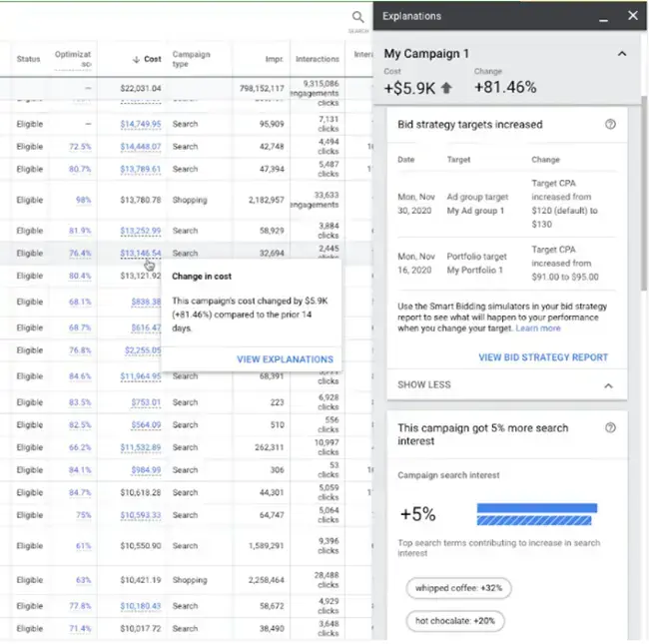Click cost link $984.99
The image size is (649, 644).
pyautogui.click(x=146, y=470)
